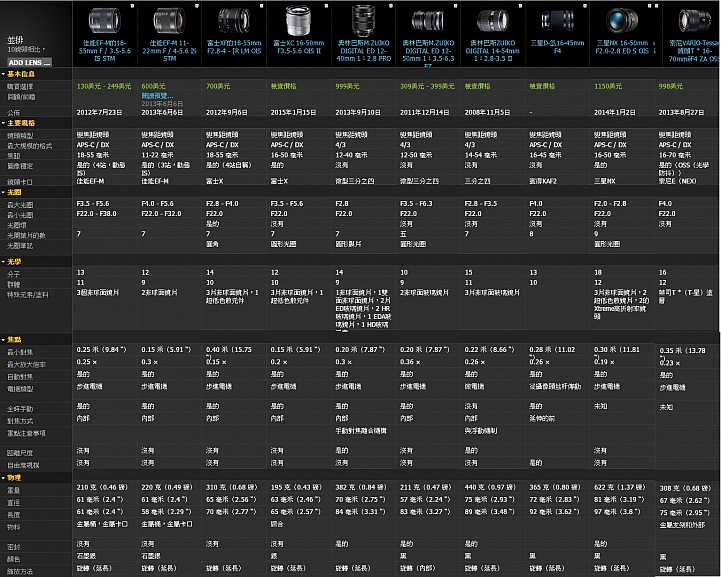Click the 999 dollar price link
The width and height of the screenshot is (721, 577).
click(347, 86)
